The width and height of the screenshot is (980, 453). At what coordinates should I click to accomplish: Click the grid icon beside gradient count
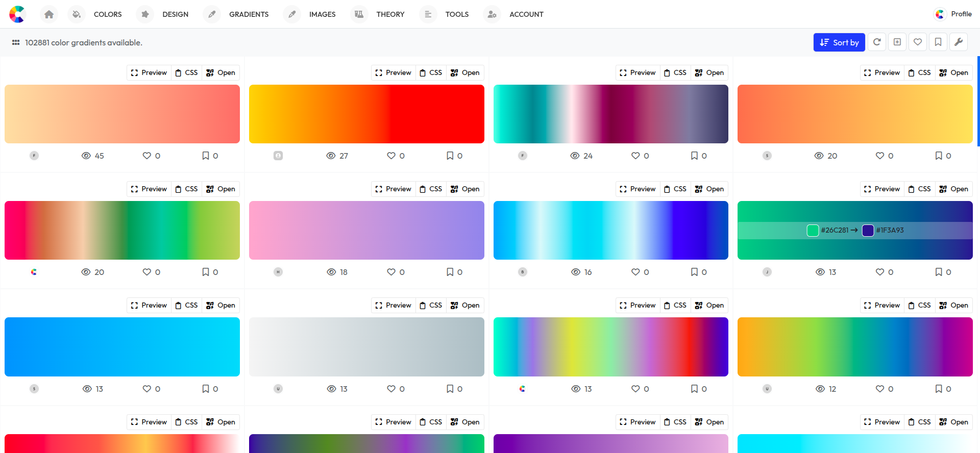coord(16,43)
